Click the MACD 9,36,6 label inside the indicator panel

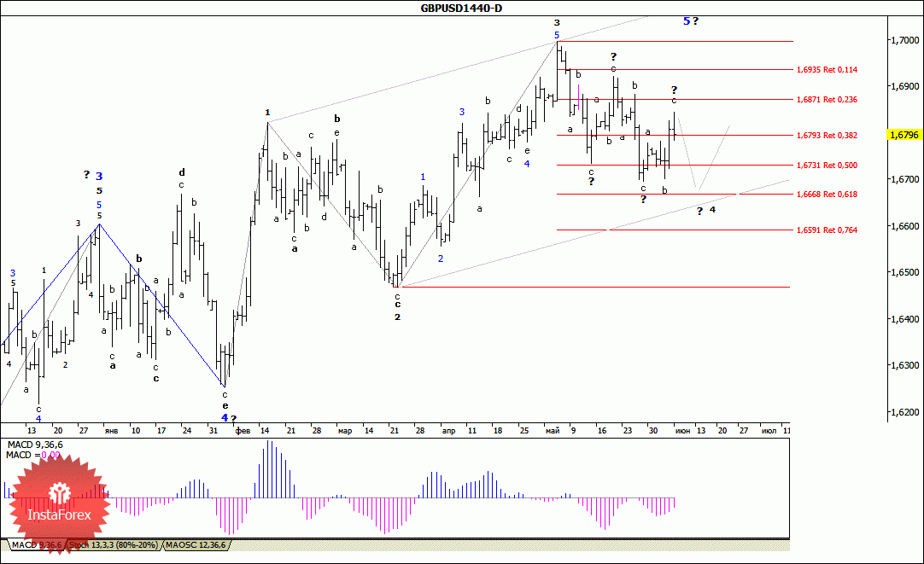coord(35,445)
